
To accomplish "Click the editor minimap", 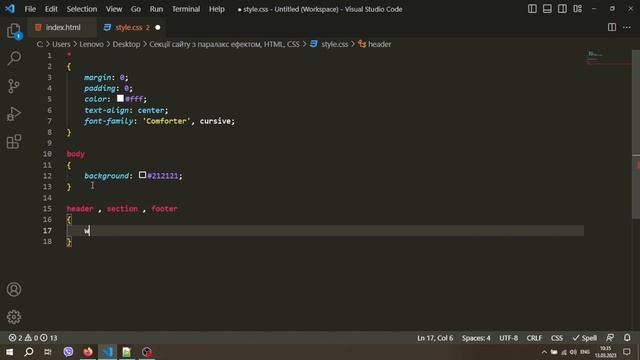I will 608,59.
